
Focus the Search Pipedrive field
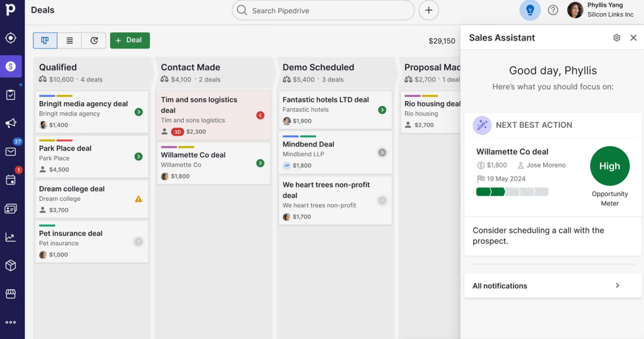[323, 10]
